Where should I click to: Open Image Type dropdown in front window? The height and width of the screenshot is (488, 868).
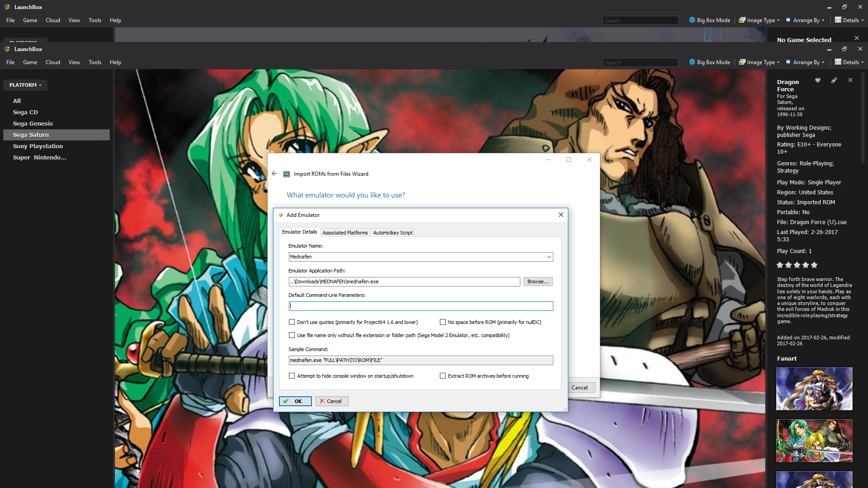[759, 62]
